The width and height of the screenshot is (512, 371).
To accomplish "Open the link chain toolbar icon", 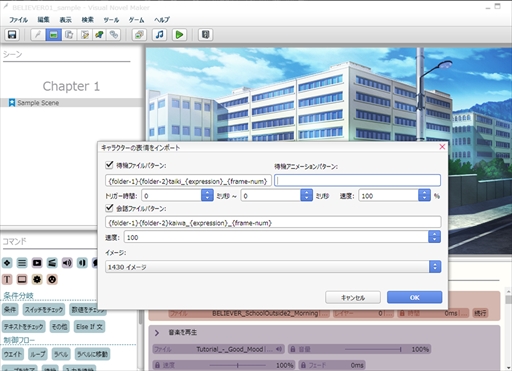I will (114, 35).
